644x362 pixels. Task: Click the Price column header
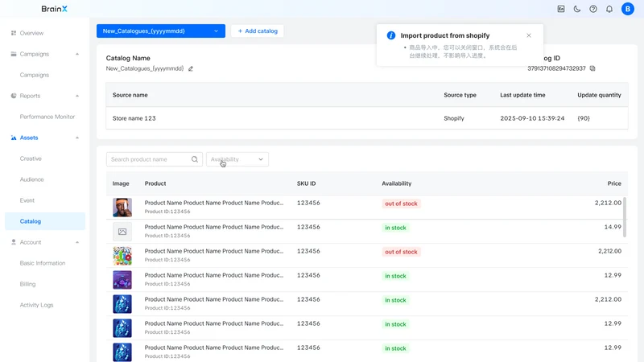tap(614, 183)
